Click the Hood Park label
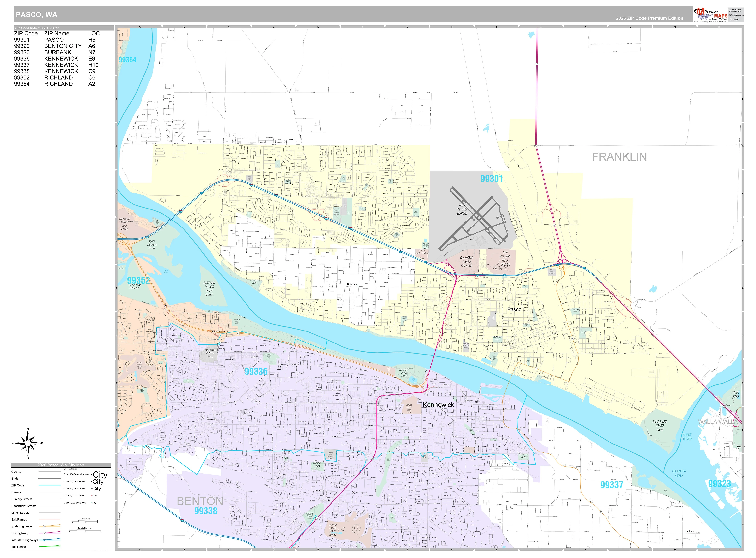Image resolution: width=756 pixels, height=558 pixels. (x=736, y=395)
